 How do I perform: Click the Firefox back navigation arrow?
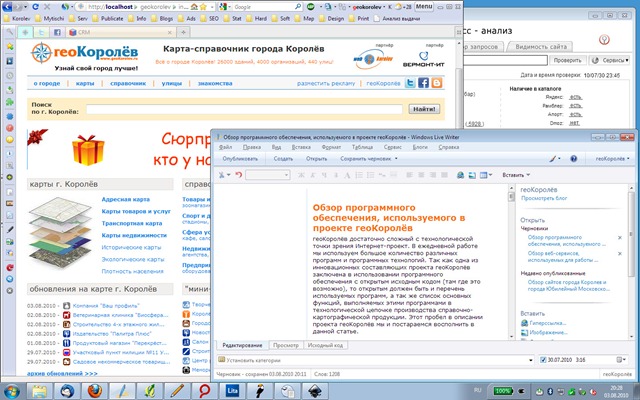8,7
